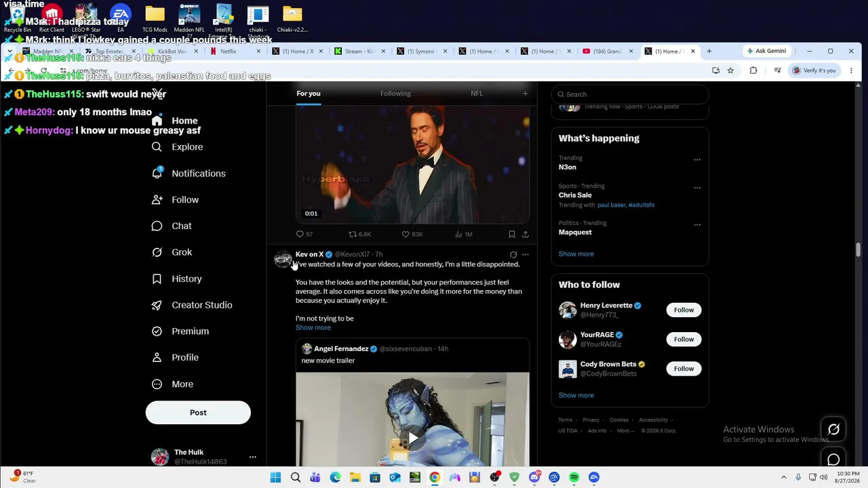
Task: Open the More circle icon in sidebar
Action: (x=157, y=384)
